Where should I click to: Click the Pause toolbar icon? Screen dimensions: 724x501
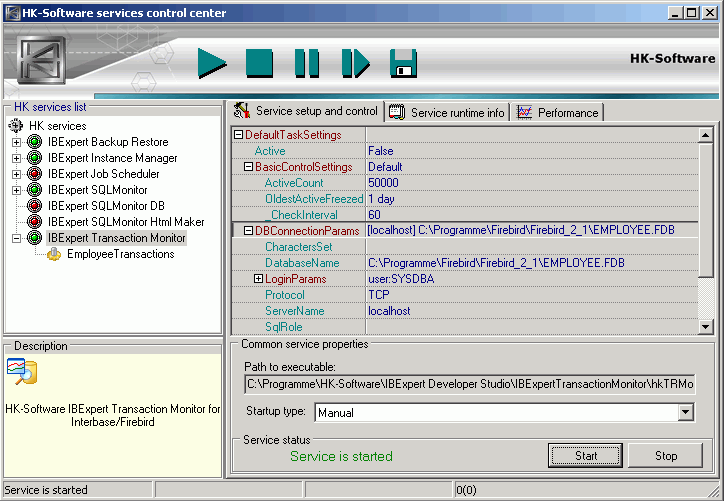(x=307, y=63)
